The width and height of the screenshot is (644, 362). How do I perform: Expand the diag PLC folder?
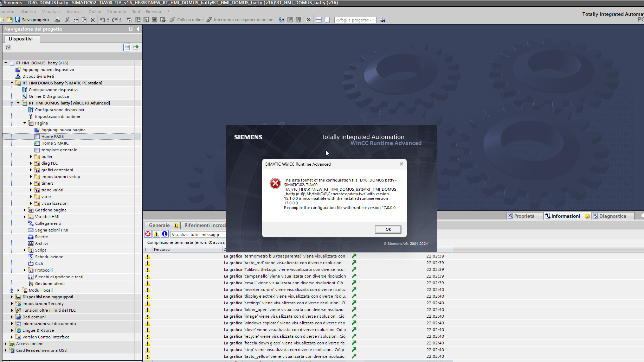(31, 163)
